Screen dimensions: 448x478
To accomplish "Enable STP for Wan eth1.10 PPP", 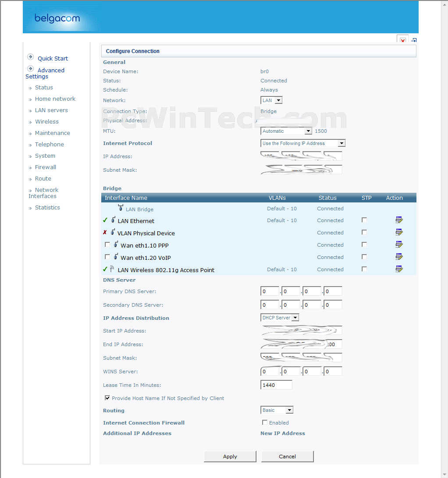I will click(364, 244).
